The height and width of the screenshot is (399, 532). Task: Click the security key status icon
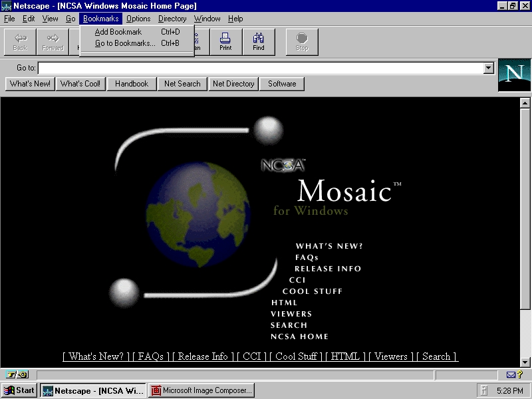click(x=17, y=375)
